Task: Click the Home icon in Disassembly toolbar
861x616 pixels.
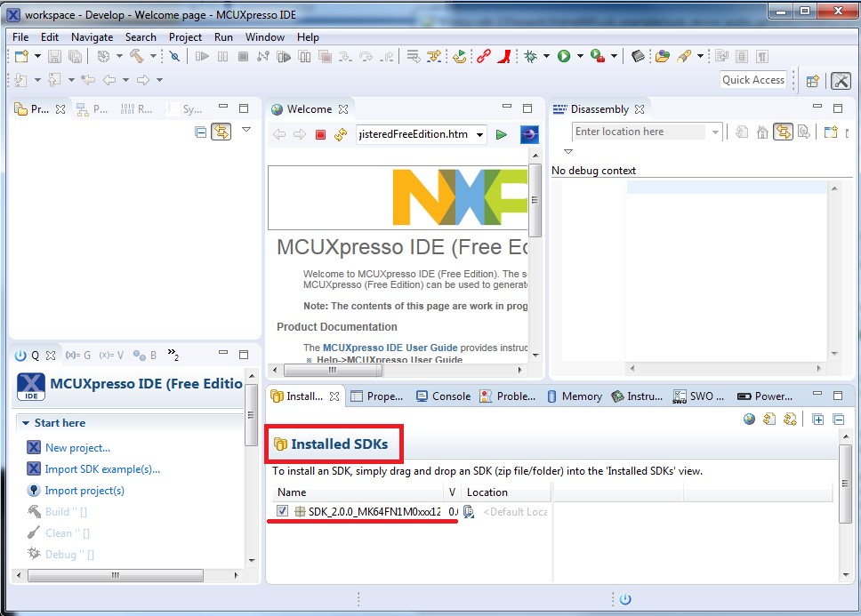Action: coord(762,132)
